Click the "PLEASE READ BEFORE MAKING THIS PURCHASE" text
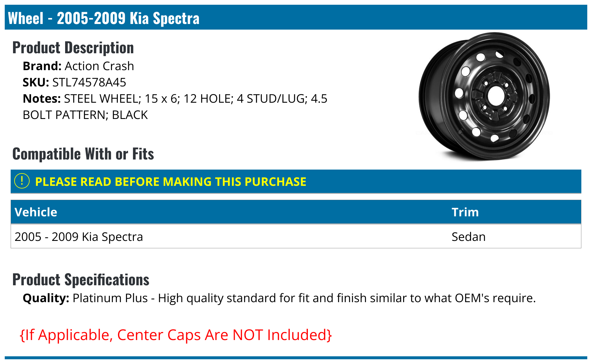 point(170,182)
